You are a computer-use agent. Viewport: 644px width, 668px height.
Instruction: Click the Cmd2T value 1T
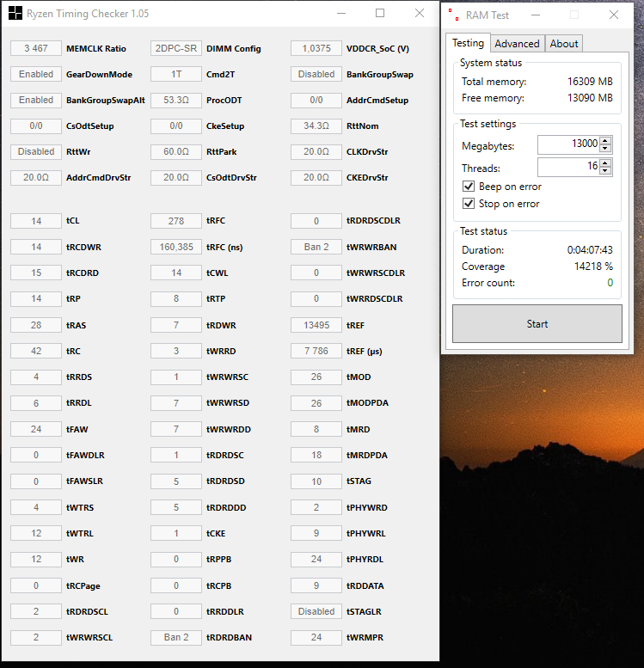coord(176,74)
